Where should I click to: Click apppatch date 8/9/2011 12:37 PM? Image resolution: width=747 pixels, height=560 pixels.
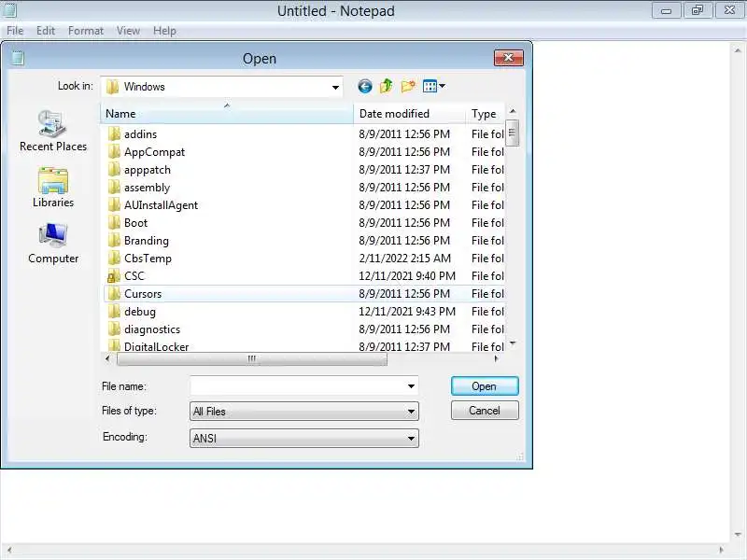point(404,170)
